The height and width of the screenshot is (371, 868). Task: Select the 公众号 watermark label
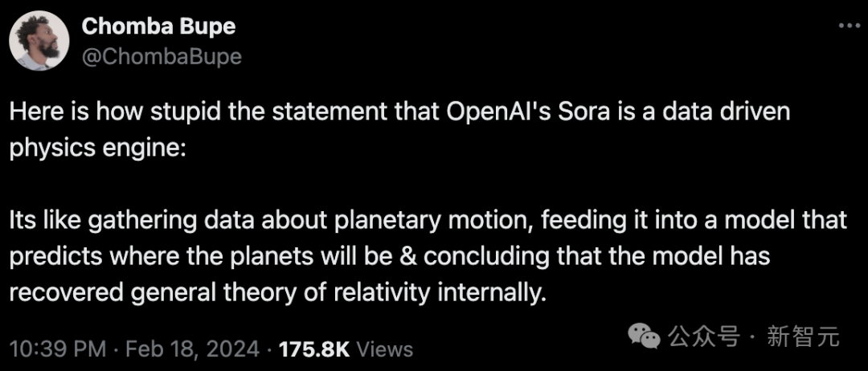click(703, 336)
